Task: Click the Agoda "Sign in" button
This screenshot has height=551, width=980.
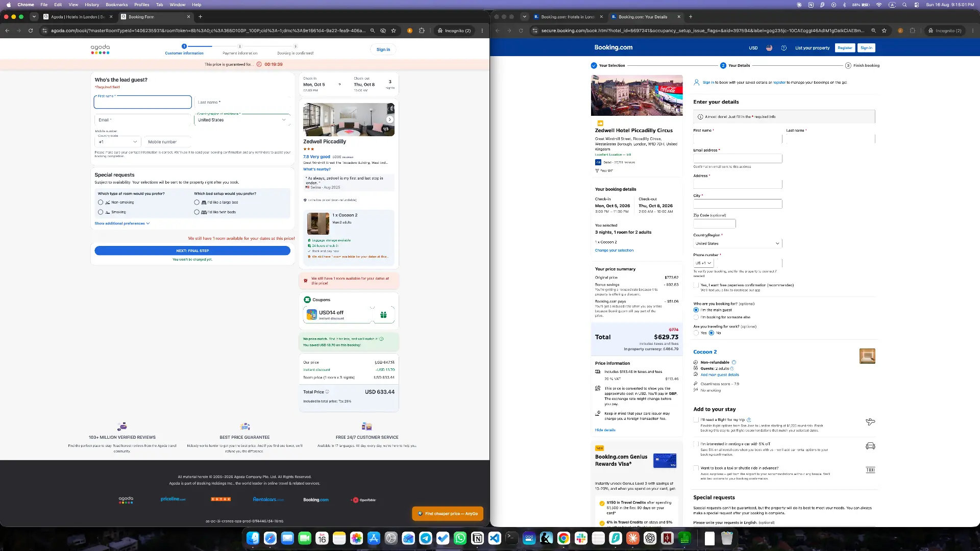Action: coord(383,49)
